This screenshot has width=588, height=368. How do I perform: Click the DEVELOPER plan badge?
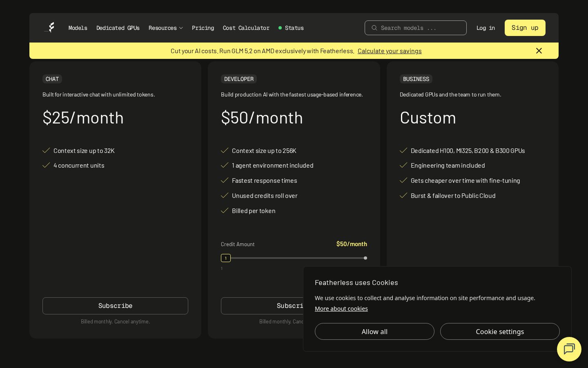tap(239, 79)
